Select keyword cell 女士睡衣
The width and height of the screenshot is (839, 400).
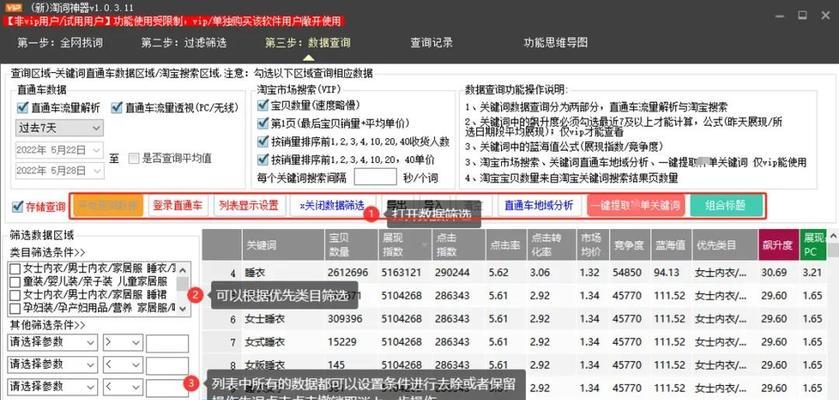tap(265, 319)
